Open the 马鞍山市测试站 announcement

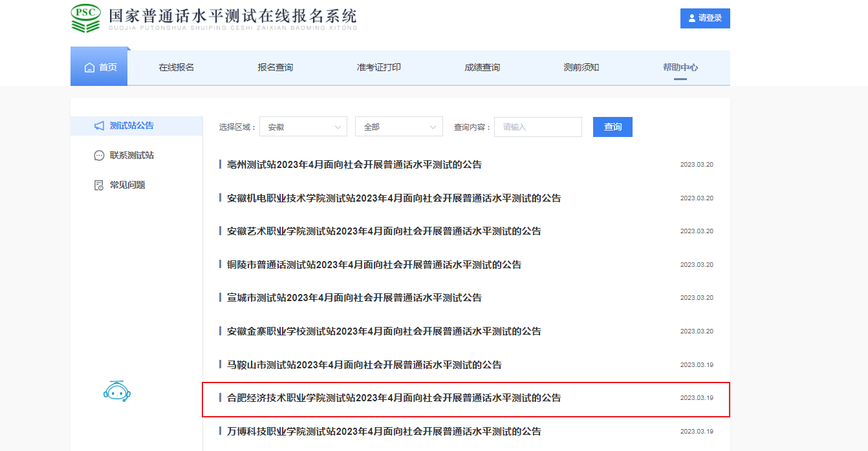(364, 365)
